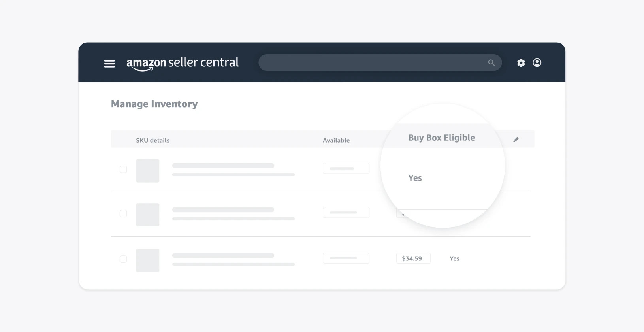This screenshot has width=644, height=332.
Task: Open the Available quantity field on row one
Action: pos(346,168)
